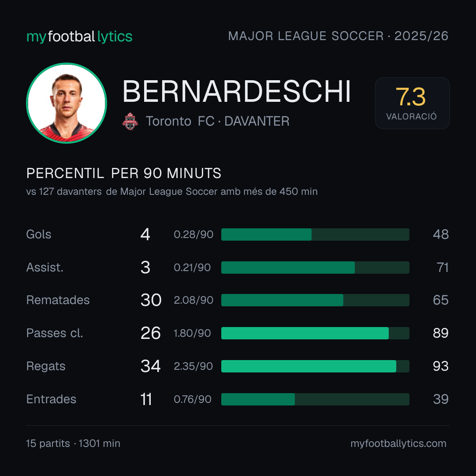Click the Gols percentile bar
This screenshot has width=476, height=476.
[x=315, y=234]
